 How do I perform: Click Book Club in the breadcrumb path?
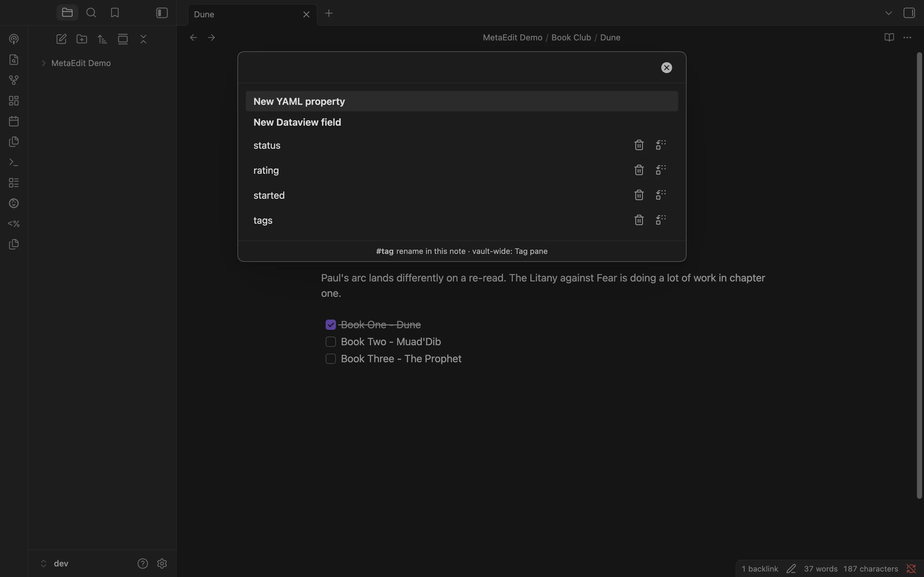[x=571, y=38]
